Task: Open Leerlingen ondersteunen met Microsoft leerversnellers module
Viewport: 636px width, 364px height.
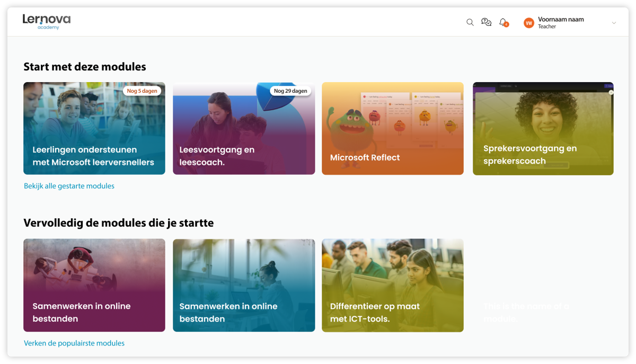Action: (94, 128)
